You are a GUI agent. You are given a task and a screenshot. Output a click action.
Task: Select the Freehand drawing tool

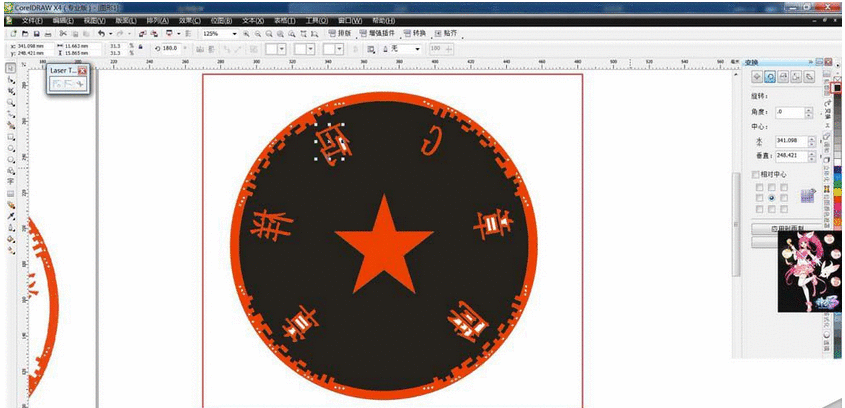pyautogui.click(x=10, y=114)
